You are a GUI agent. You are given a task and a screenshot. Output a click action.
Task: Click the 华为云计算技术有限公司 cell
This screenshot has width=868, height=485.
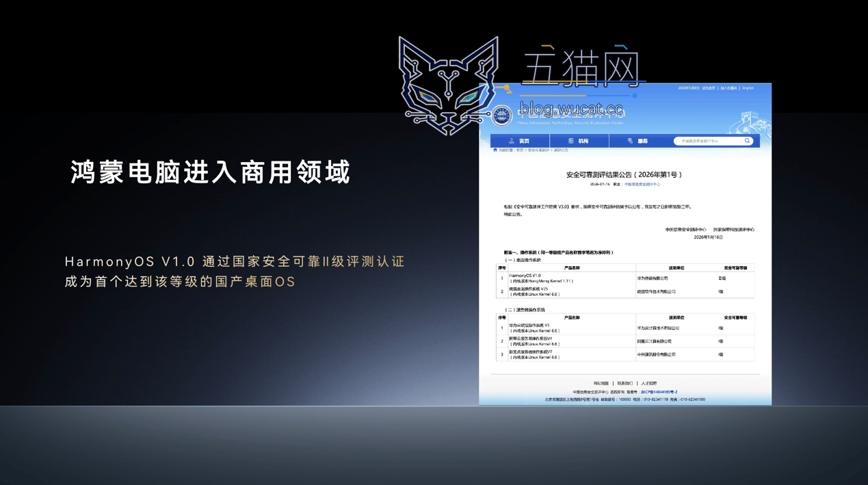point(658,328)
